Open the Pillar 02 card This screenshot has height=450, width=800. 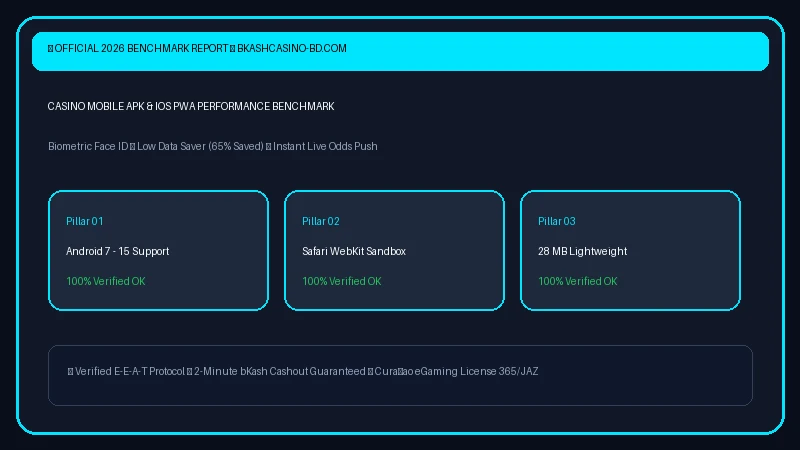(394, 251)
